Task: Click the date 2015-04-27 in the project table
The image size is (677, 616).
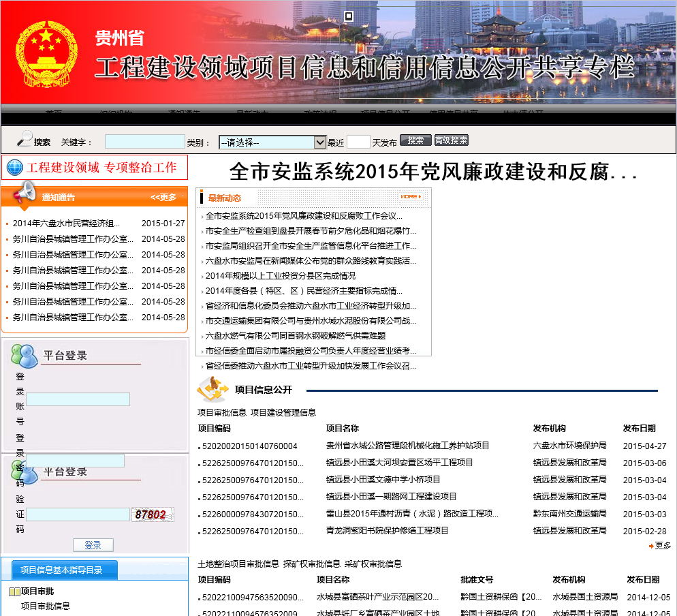Action: (644, 446)
